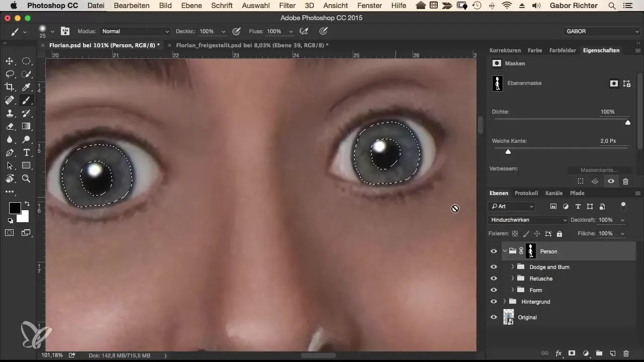
Task: Create a new layer
Action: point(613,353)
